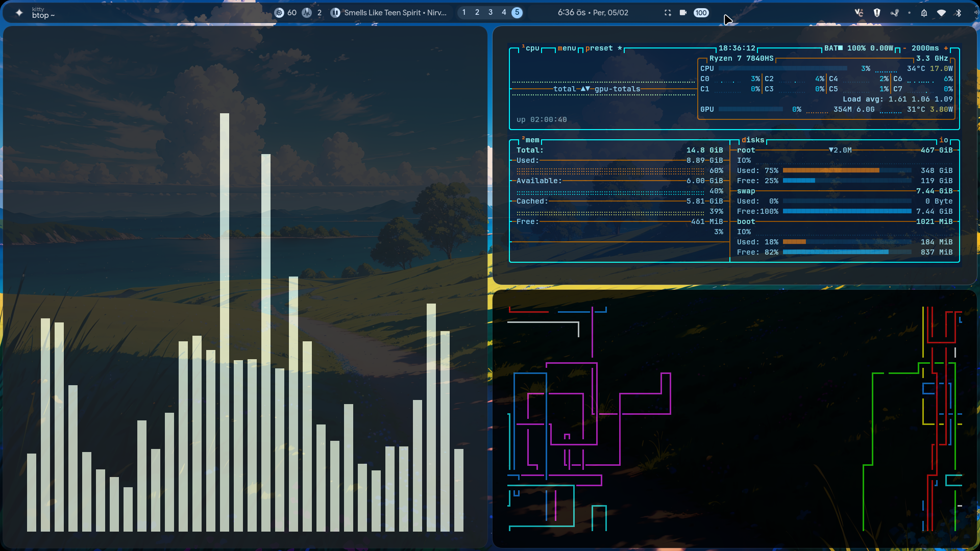Open the btop preset selector

click(599, 48)
